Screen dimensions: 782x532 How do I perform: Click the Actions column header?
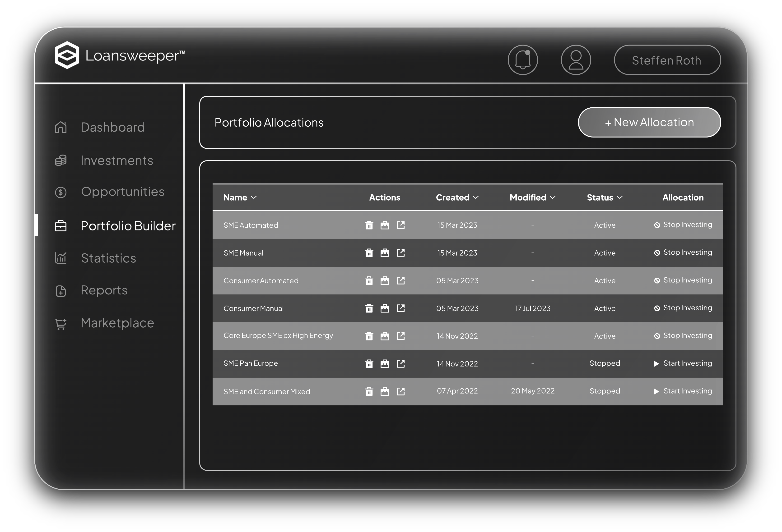click(x=385, y=197)
